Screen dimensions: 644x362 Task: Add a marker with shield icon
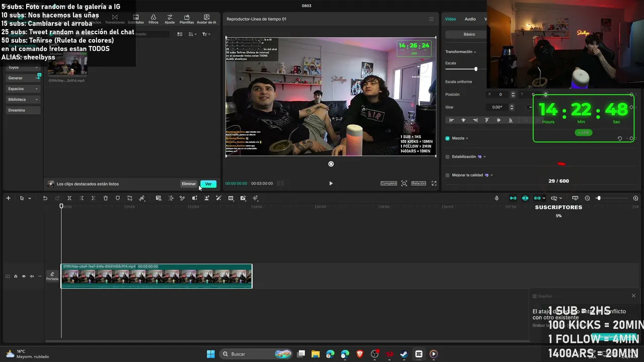click(x=118, y=198)
